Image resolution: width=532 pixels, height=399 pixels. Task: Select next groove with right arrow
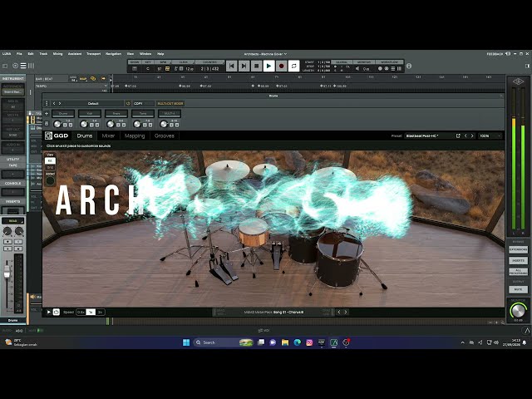(x=346, y=312)
